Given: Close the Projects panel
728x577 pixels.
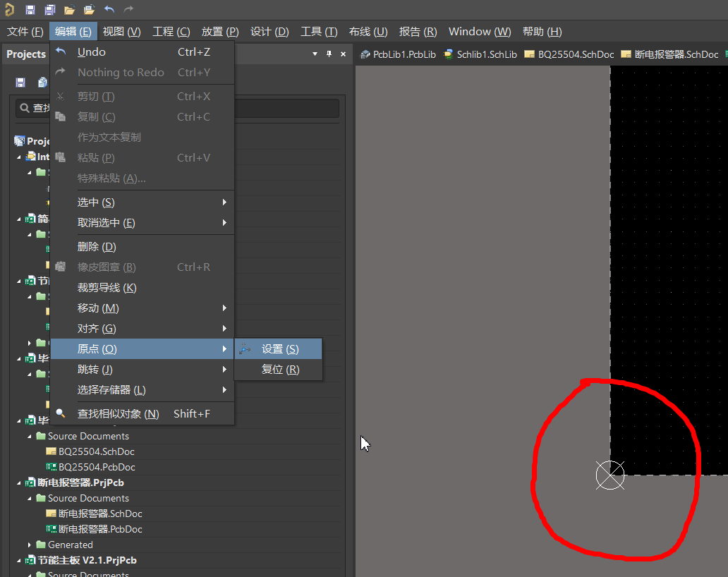Looking at the screenshot, I should coord(343,54).
